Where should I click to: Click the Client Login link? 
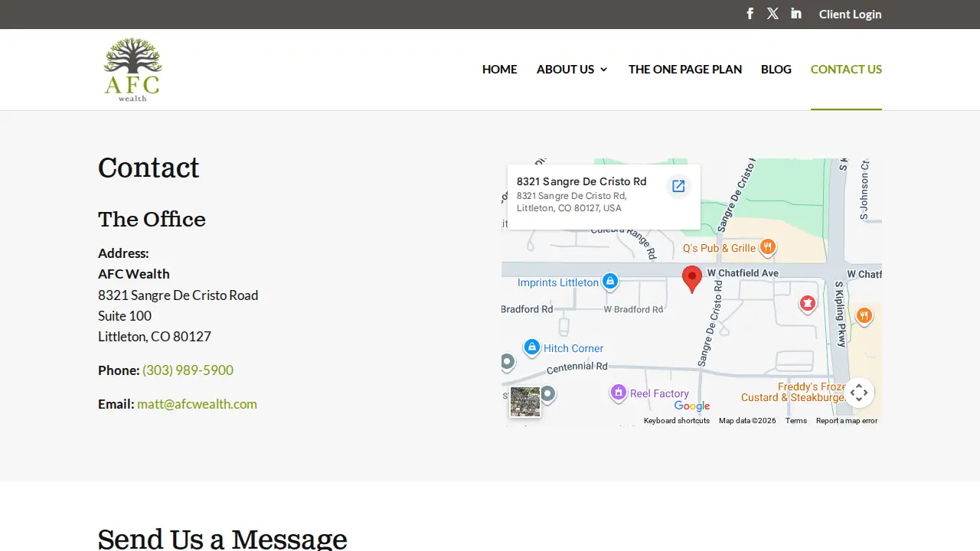pos(850,14)
